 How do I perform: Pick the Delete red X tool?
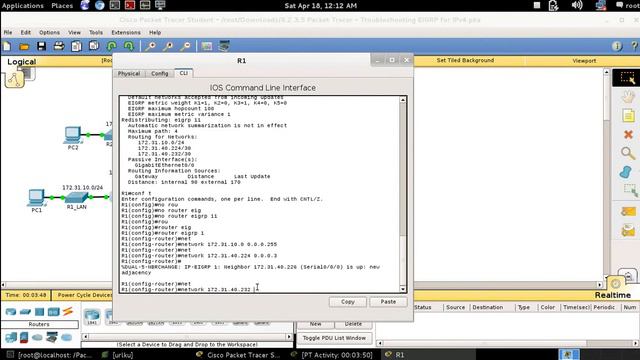(x=628, y=134)
